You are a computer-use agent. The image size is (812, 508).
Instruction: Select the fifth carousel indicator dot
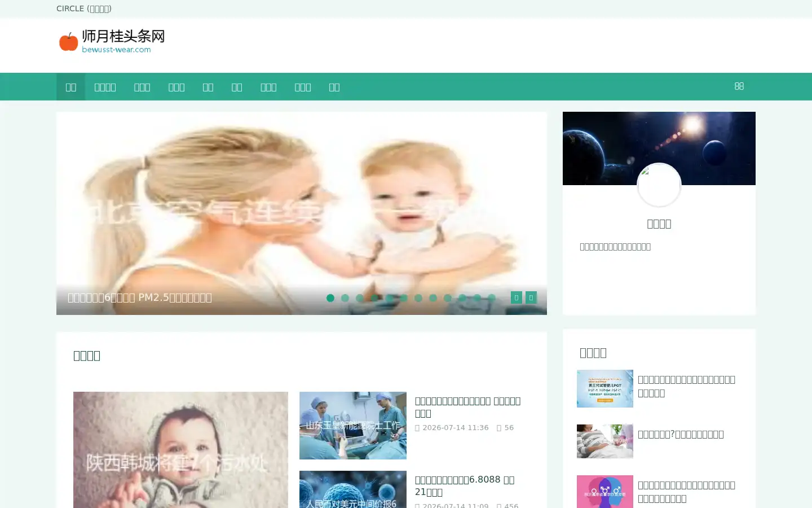pyautogui.click(x=389, y=298)
